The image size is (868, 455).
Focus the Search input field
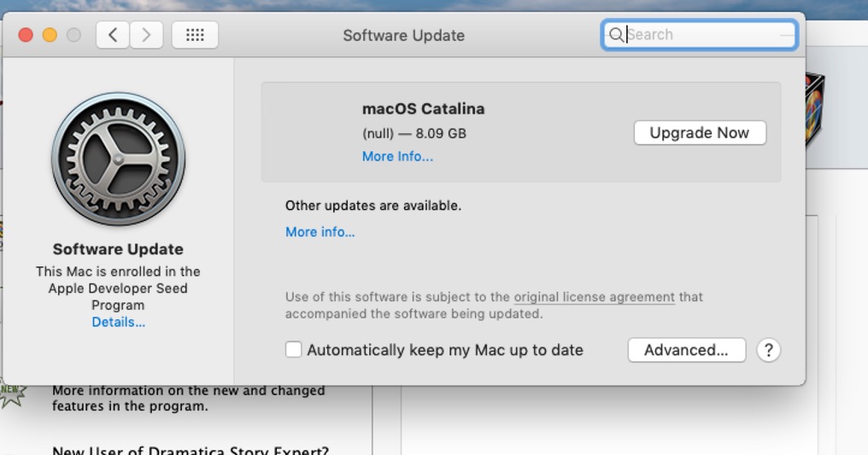tap(705, 35)
